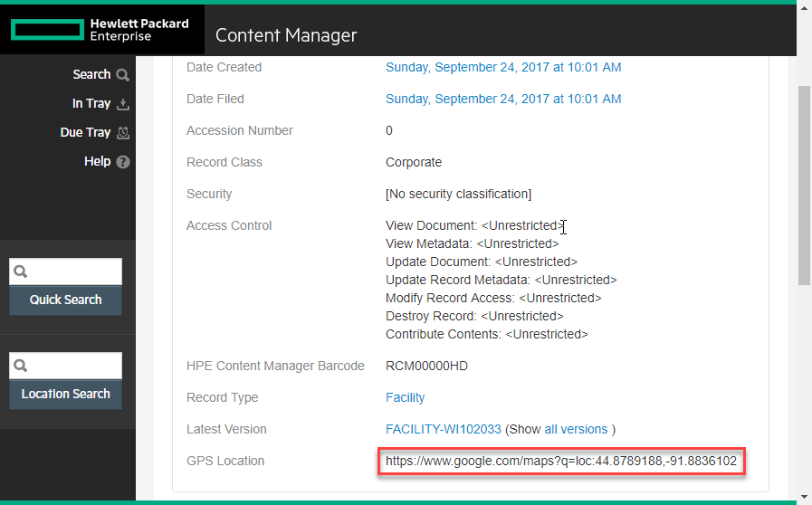Image resolution: width=812 pixels, height=505 pixels.
Task: Open the In Tray menu item
Action: (91, 103)
